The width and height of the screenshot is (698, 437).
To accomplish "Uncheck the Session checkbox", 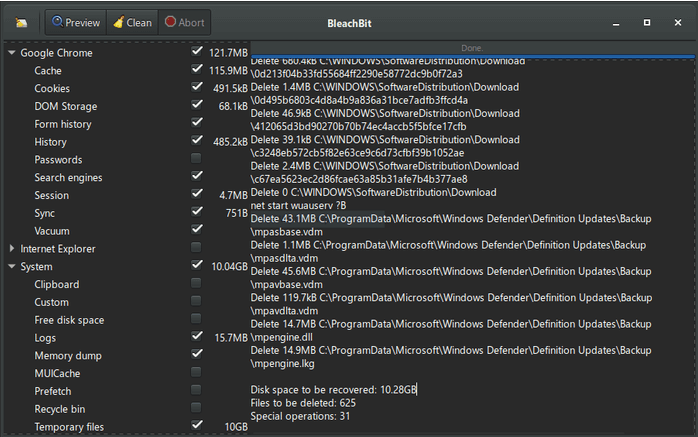I will coord(196,194).
